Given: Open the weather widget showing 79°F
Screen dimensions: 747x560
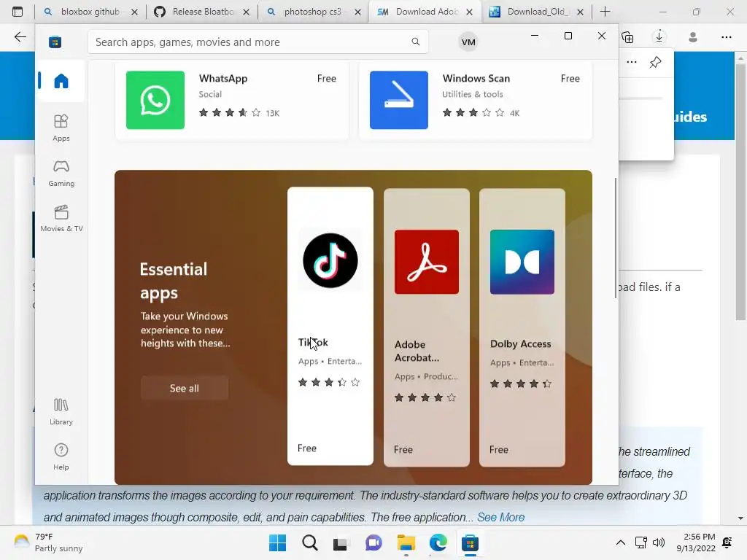Looking at the screenshot, I should click(47, 542).
